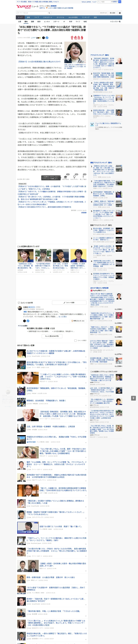Click もっと見る(547件) comments button

coord(52,336)
